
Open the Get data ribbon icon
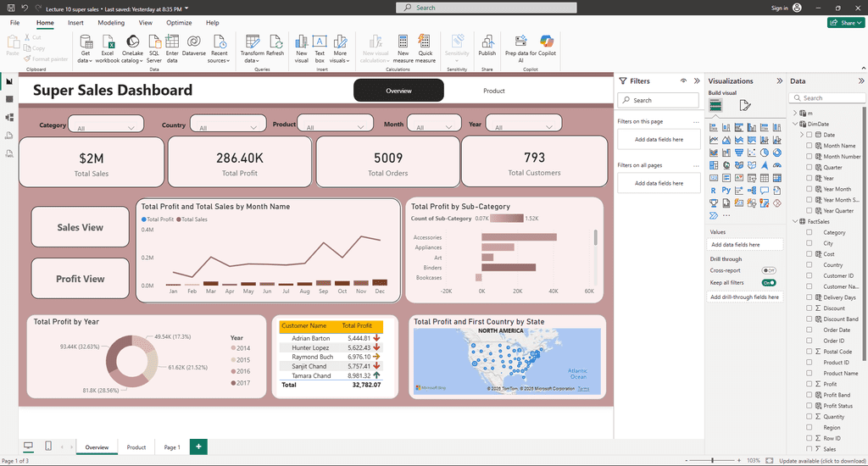(86, 48)
